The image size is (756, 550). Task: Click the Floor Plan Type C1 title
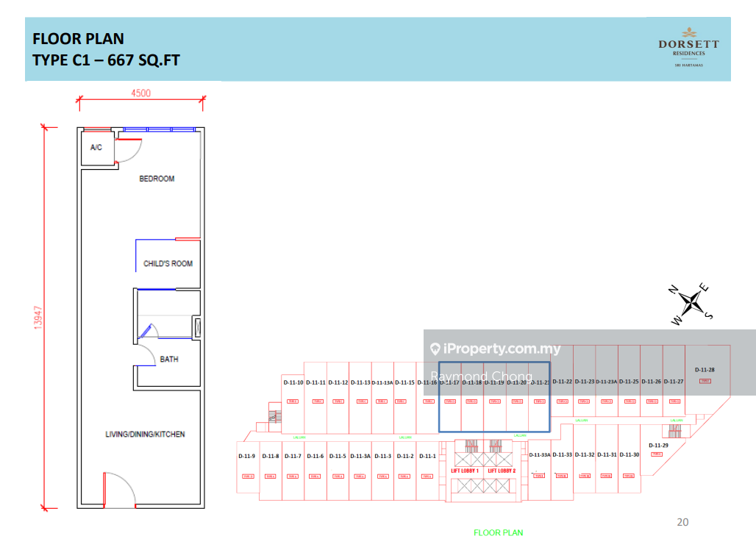click(x=106, y=49)
